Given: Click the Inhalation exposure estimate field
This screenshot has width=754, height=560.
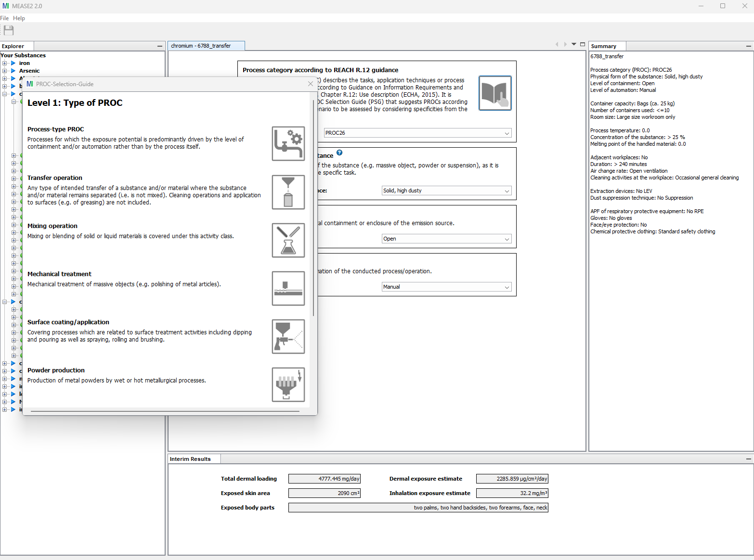Looking at the screenshot, I should [x=512, y=493].
